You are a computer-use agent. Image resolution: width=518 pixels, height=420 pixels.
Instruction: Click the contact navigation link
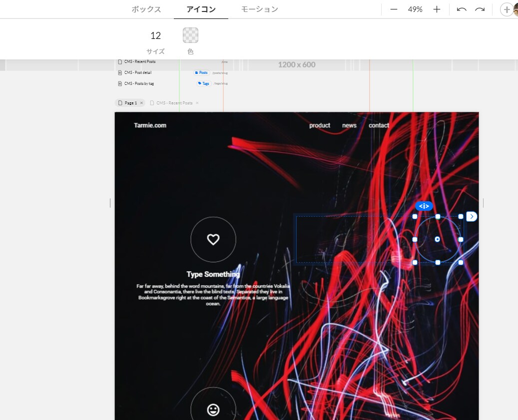click(x=379, y=125)
